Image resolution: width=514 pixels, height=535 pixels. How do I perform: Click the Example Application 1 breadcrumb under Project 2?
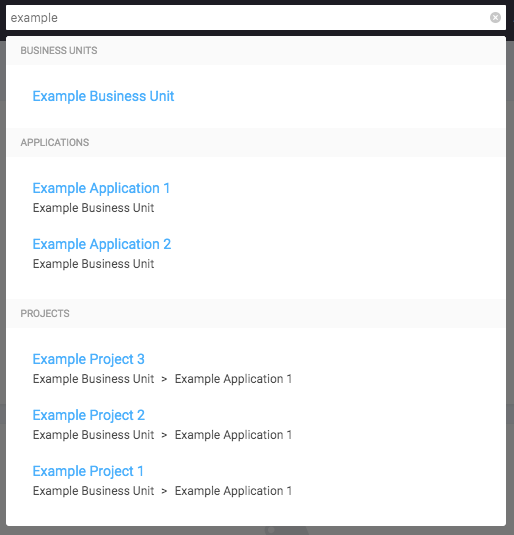(x=233, y=435)
